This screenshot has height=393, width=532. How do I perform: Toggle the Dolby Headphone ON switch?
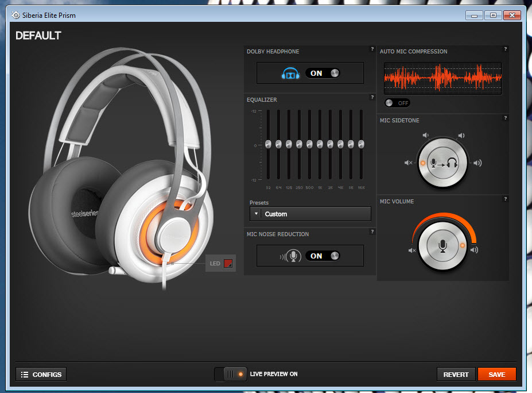[323, 73]
